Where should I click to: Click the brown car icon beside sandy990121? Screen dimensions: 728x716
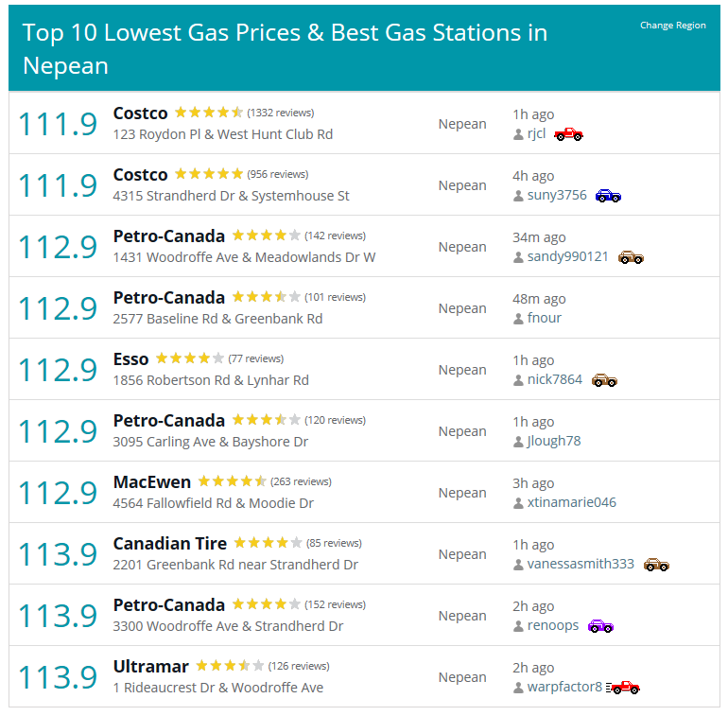pos(631,257)
